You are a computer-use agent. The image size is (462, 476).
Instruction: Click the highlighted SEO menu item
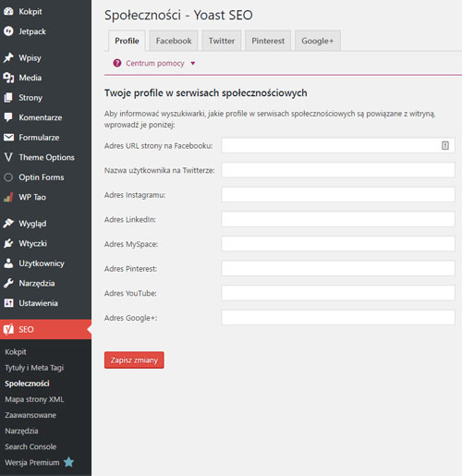(x=45, y=329)
